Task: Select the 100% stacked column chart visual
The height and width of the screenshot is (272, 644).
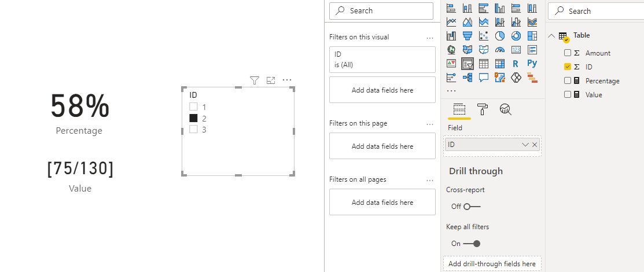Action: pos(532,8)
